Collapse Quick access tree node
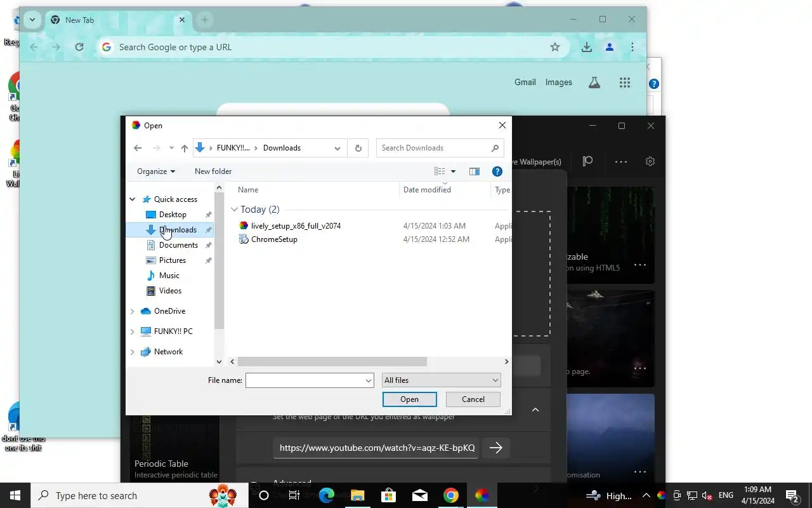 coord(133,199)
